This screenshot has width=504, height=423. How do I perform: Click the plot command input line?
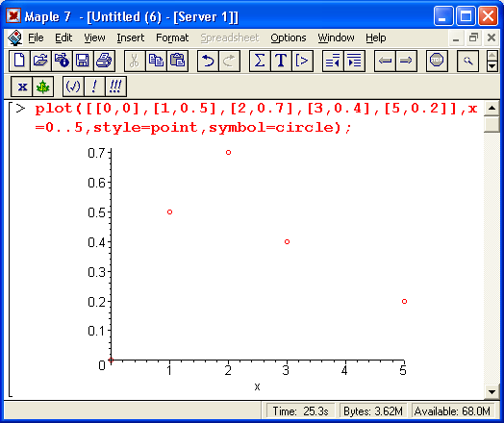pyautogui.click(x=256, y=118)
